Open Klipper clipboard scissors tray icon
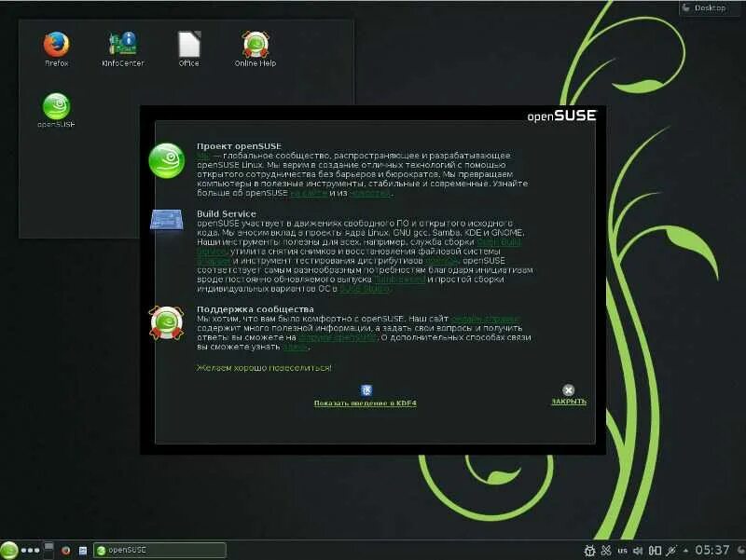Screen dimensions: 746x560 pyautogui.click(x=606, y=551)
